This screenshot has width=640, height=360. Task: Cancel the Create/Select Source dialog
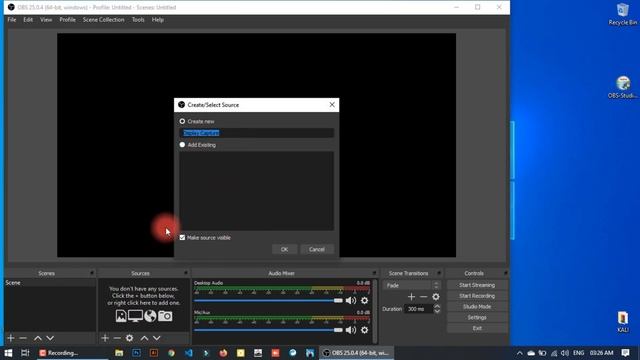point(317,249)
